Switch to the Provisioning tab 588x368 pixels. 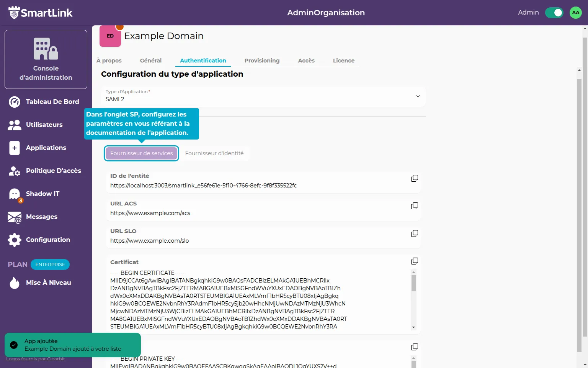pos(262,61)
